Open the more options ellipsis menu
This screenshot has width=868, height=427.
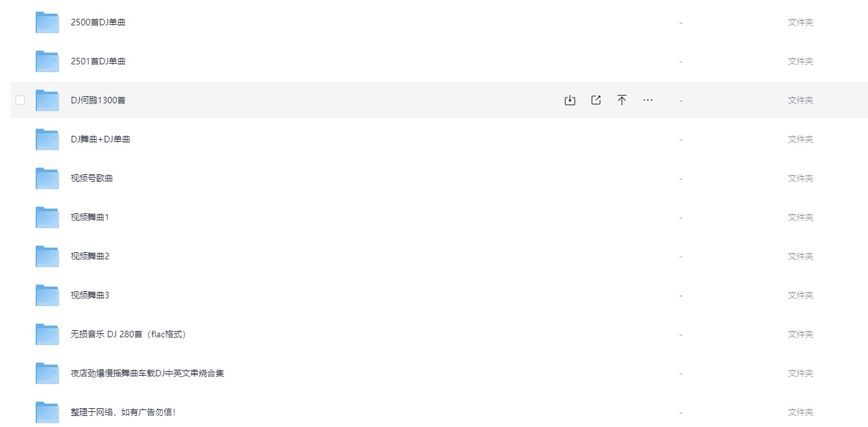(648, 100)
